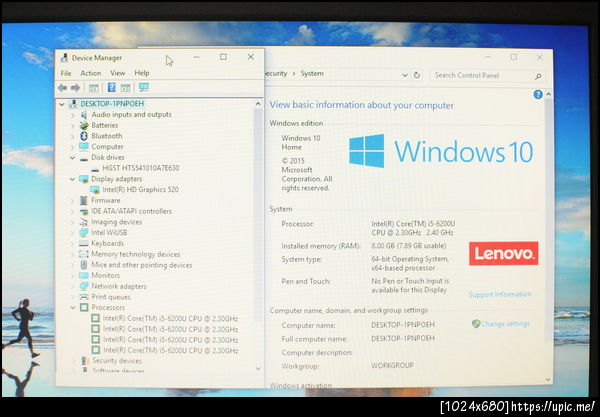Collapse the Disk drives node
This screenshot has height=417, width=600.
[x=72, y=158]
